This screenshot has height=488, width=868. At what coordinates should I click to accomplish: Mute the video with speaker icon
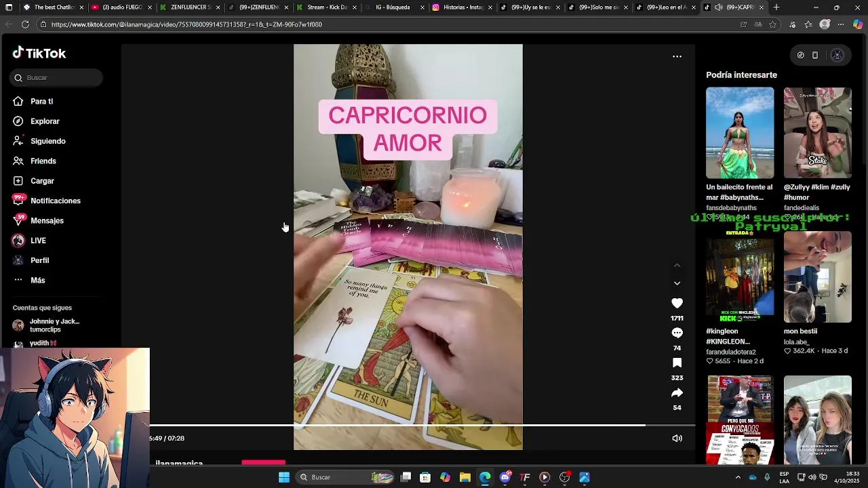[677, 439]
